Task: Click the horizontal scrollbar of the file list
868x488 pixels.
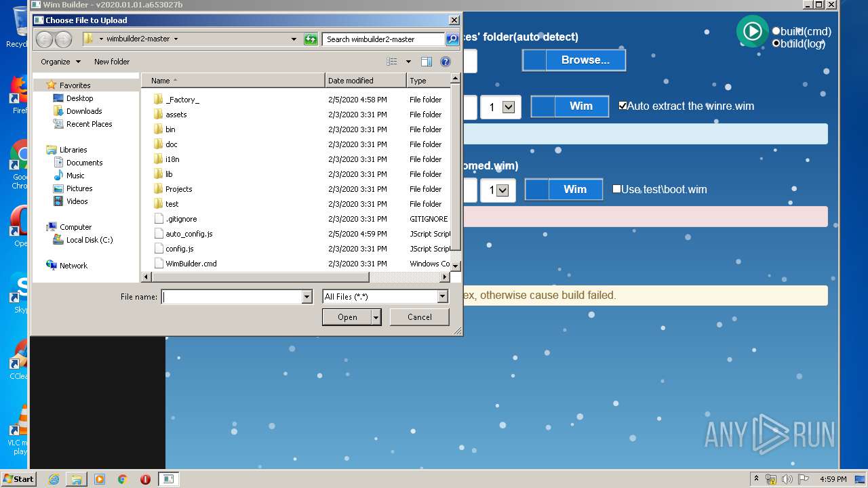Action: pos(260,277)
